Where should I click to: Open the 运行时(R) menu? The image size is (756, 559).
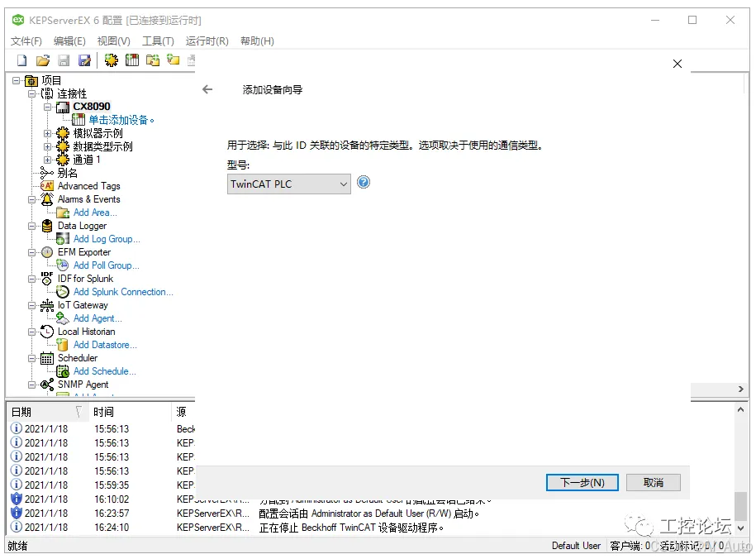[207, 41]
